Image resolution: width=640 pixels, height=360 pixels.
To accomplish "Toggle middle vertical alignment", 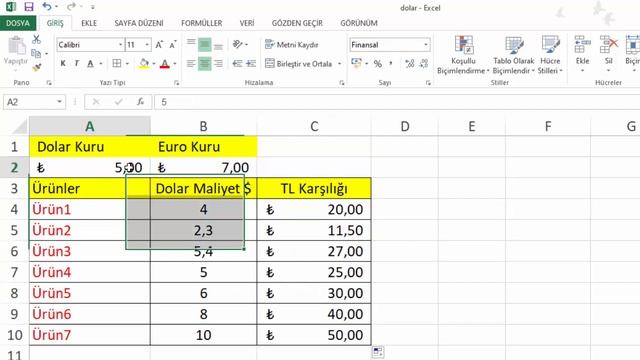I will point(204,44).
